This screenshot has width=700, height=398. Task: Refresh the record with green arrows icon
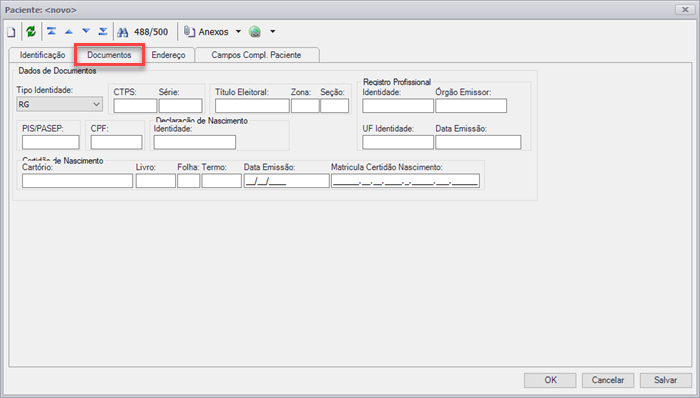click(x=31, y=31)
